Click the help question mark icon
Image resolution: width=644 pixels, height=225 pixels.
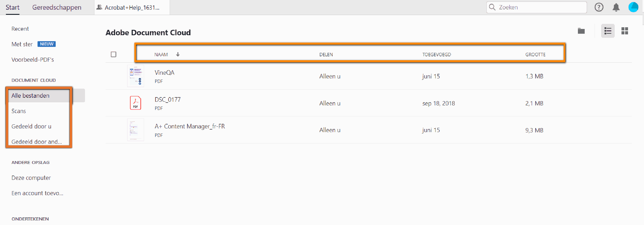coord(599,7)
